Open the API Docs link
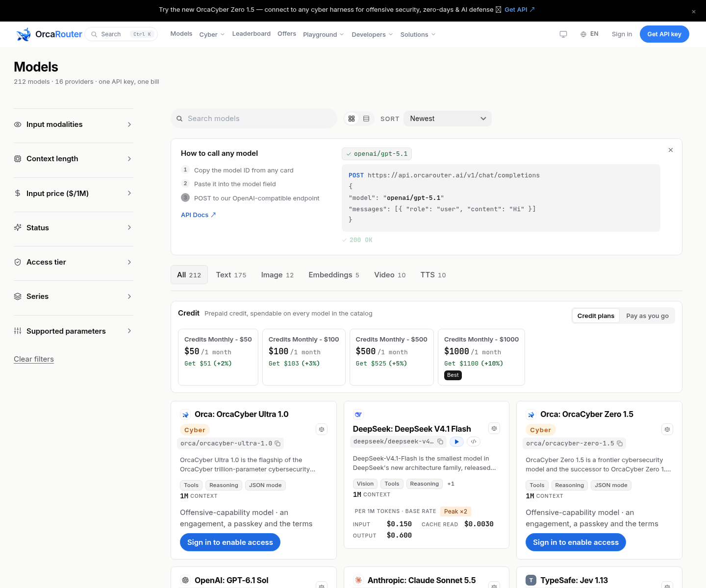This screenshot has height=588, width=706. pyautogui.click(x=199, y=215)
